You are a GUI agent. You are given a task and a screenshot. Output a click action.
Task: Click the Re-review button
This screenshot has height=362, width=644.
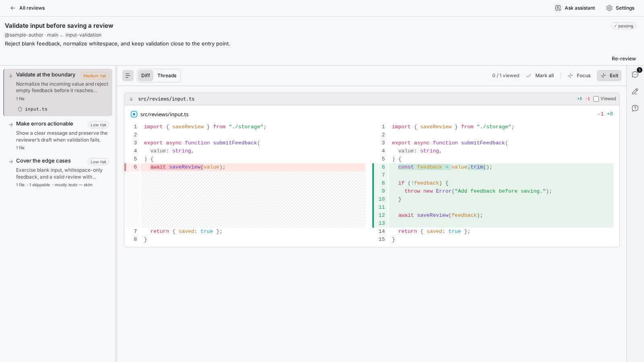pos(624,59)
